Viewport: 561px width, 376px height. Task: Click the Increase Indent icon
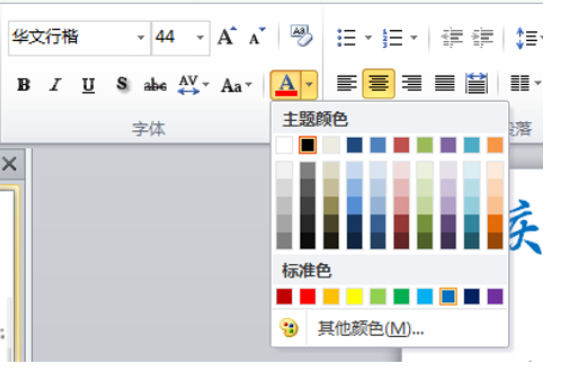click(x=483, y=37)
